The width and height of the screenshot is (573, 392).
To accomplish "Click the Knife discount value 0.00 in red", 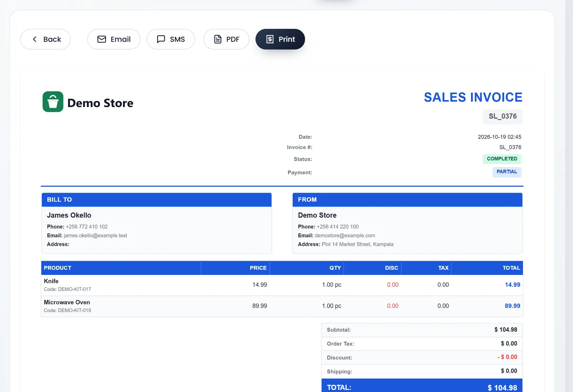I will click(393, 285).
